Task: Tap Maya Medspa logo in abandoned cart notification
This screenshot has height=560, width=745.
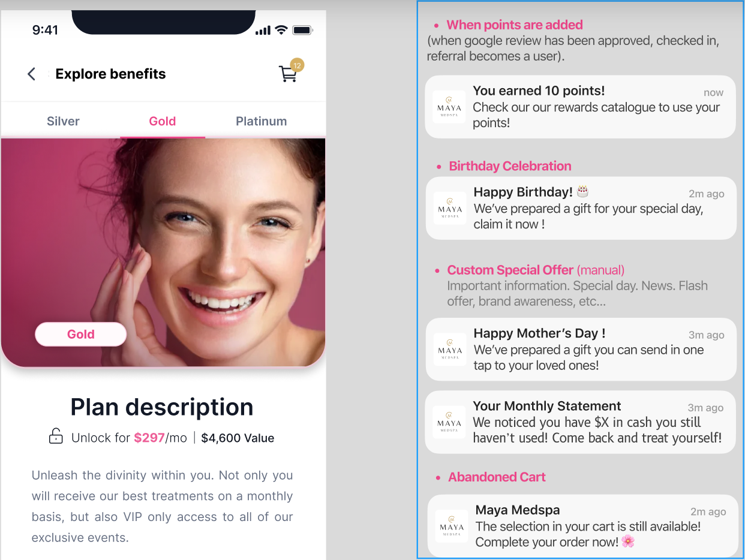Action: [x=452, y=526]
